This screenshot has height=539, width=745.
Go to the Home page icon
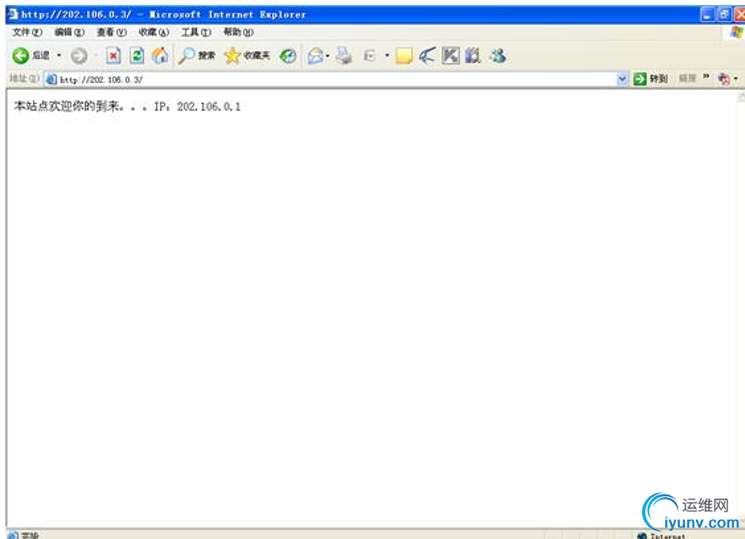tap(160, 56)
